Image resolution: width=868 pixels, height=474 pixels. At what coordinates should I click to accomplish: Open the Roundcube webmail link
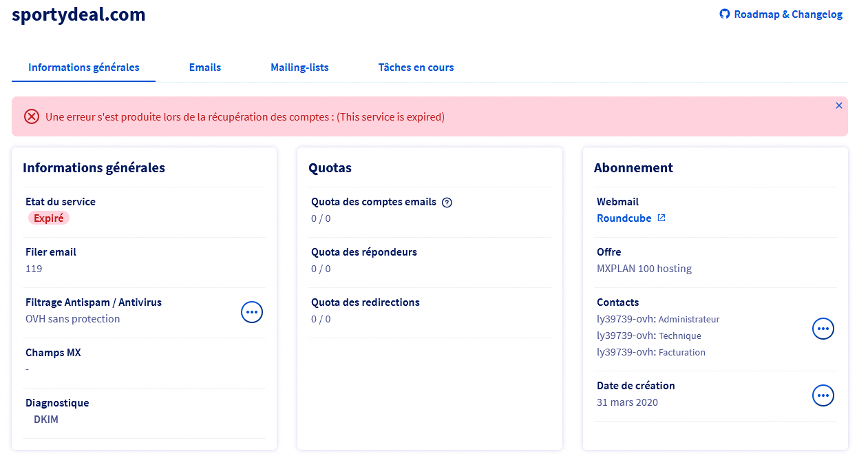(x=624, y=218)
